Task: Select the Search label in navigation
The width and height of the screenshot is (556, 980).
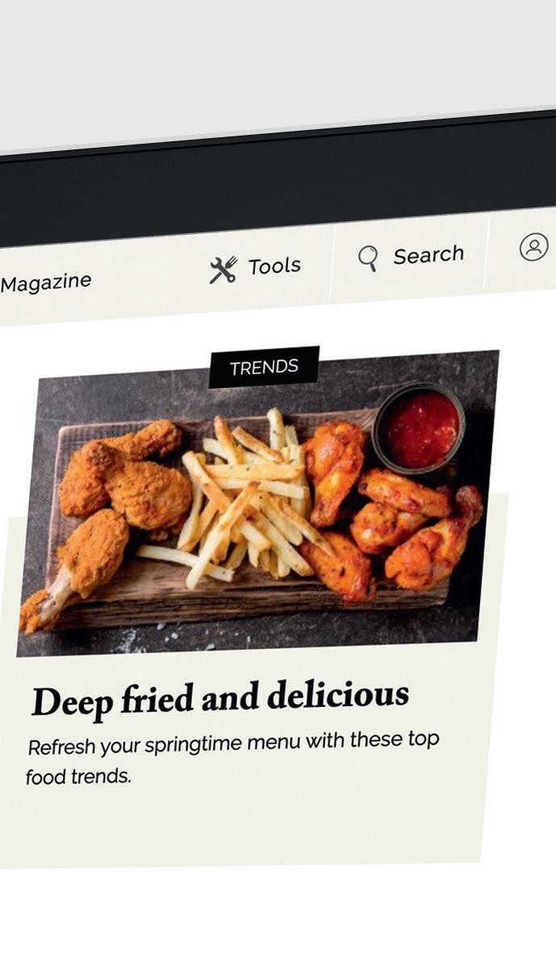Action: [428, 255]
